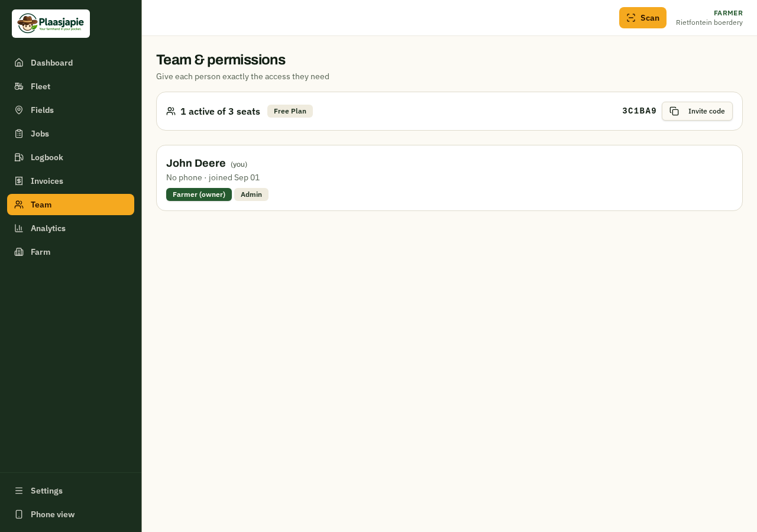Click the Invoices receipt icon
The width and height of the screenshot is (757, 532).
point(19,181)
